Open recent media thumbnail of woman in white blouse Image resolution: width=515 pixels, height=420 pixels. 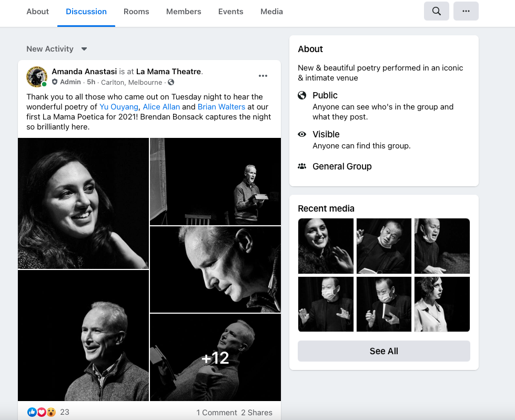(x=442, y=304)
